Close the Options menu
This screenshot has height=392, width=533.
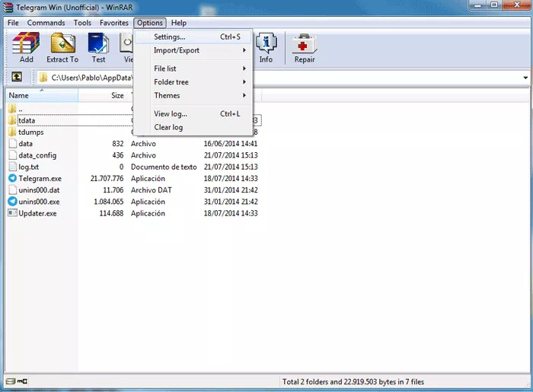coord(150,23)
